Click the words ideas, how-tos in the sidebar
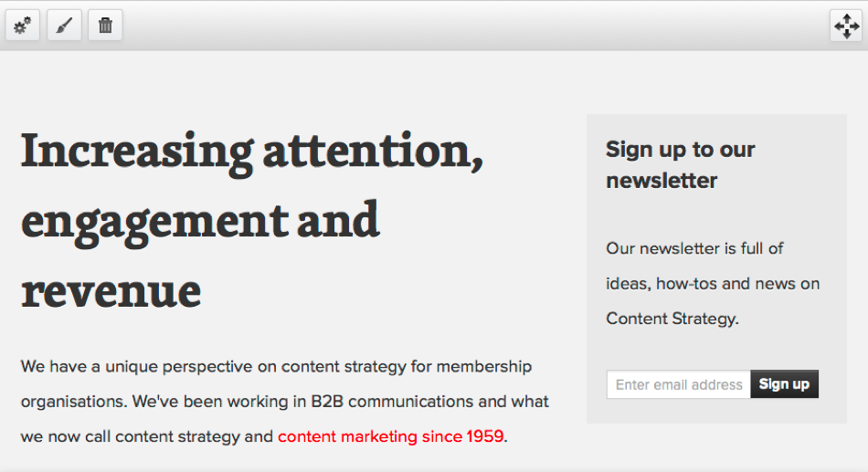868x472 pixels. (x=661, y=284)
